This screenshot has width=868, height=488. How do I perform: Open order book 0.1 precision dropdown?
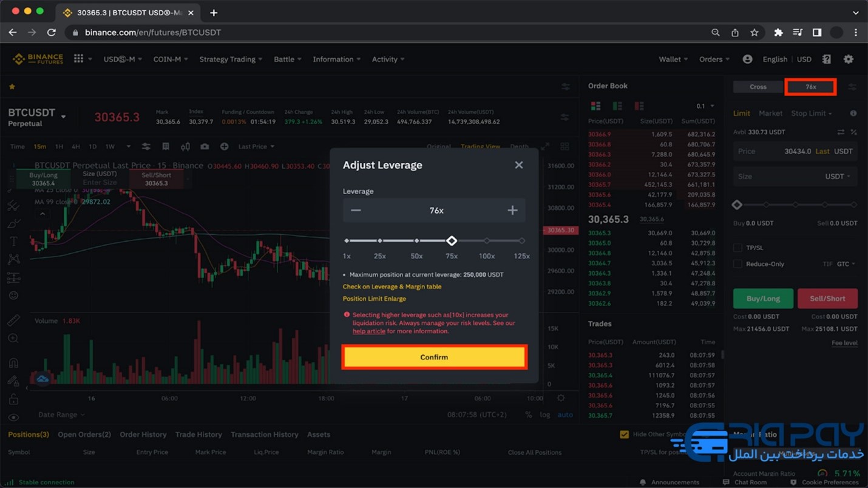[x=705, y=106]
